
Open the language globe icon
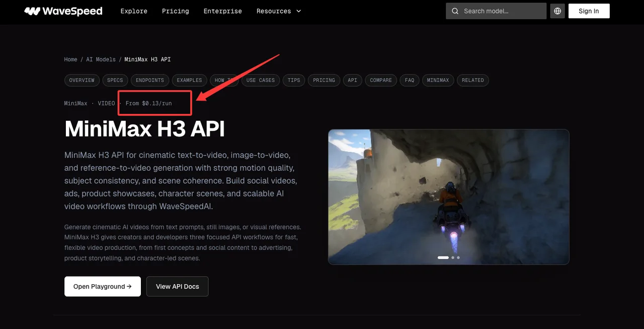(557, 11)
